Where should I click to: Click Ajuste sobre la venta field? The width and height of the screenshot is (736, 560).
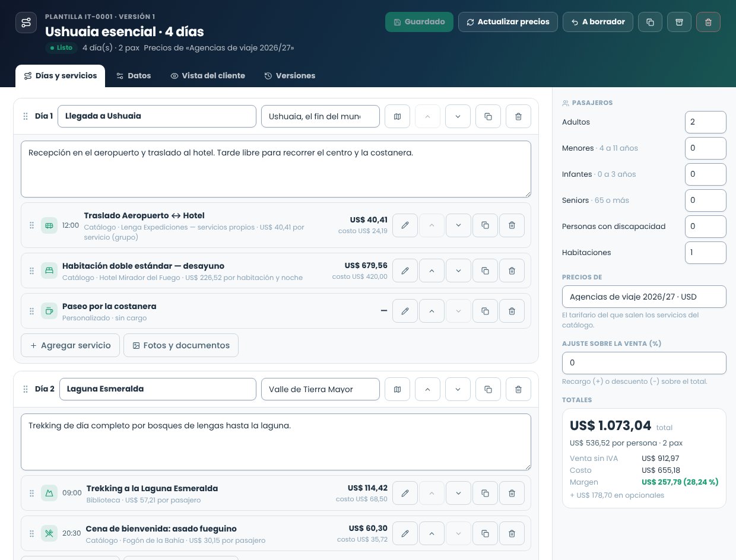644,363
